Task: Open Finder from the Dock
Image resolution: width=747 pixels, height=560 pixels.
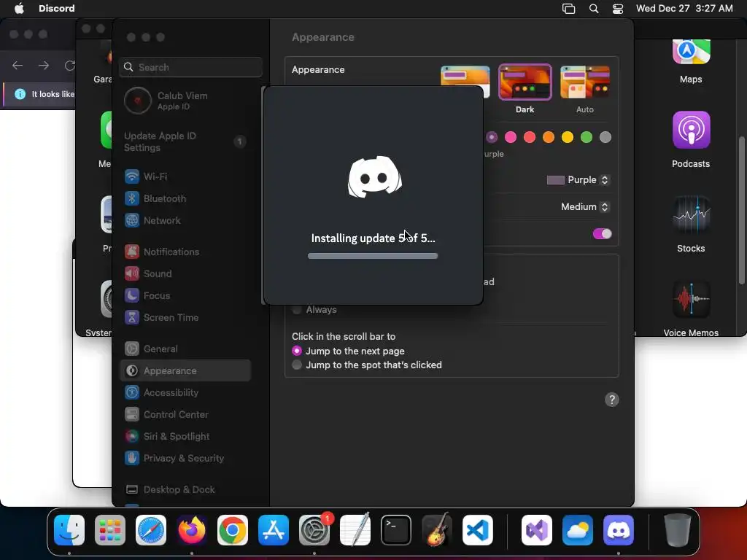Action: [x=69, y=530]
